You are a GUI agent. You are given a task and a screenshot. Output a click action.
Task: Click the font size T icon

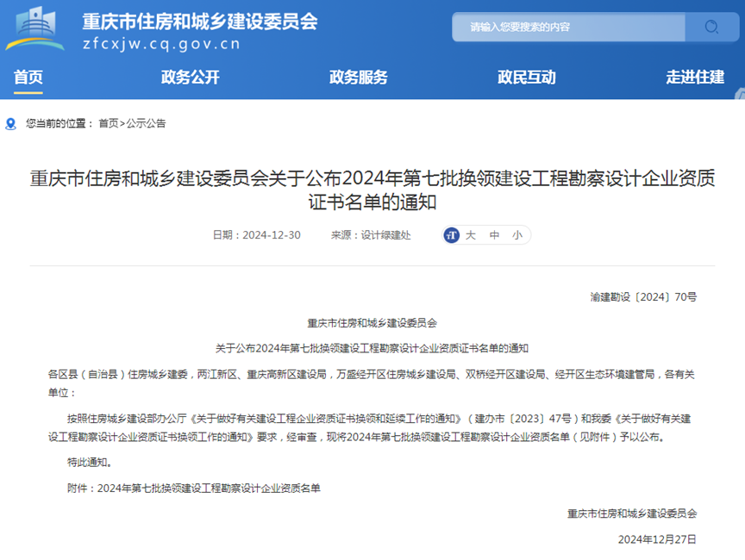[x=451, y=235]
